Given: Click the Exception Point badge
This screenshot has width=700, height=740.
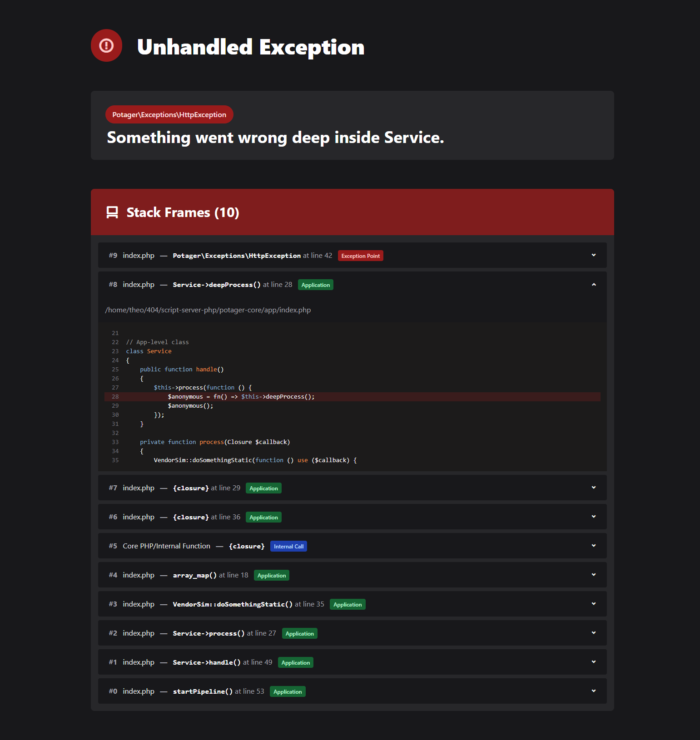Looking at the screenshot, I should pyautogui.click(x=360, y=256).
